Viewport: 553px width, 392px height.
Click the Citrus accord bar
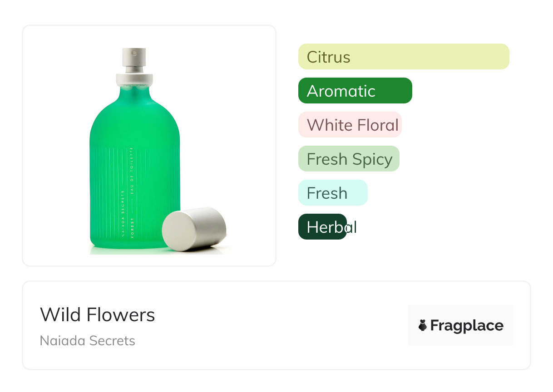pos(403,57)
